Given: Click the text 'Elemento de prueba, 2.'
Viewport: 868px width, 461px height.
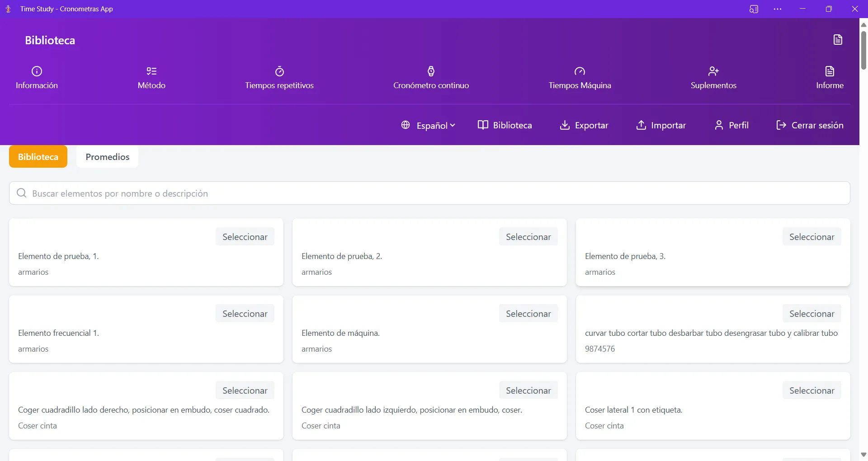Looking at the screenshot, I should (342, 256).
